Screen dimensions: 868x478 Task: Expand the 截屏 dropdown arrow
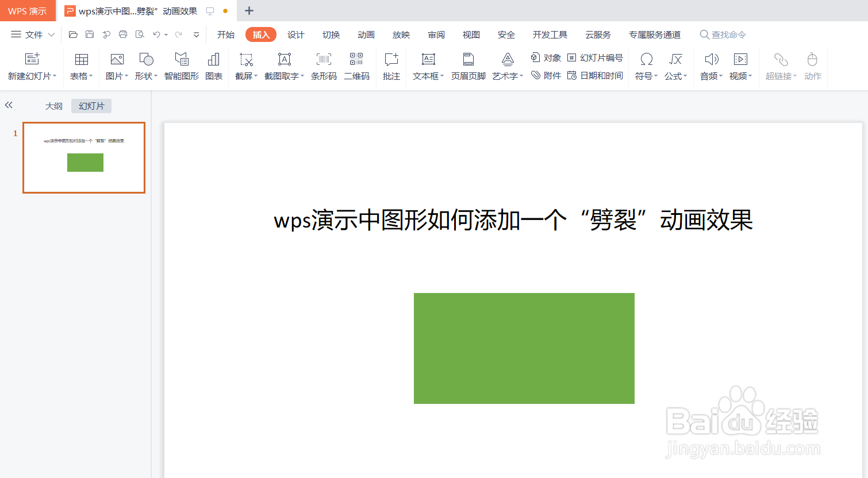[x=256, y=76]
